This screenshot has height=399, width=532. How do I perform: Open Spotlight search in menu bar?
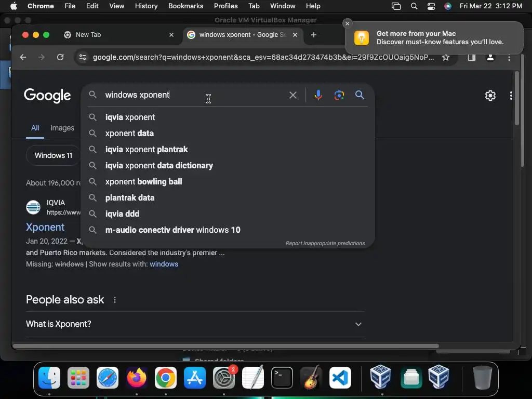pos(414,6)
